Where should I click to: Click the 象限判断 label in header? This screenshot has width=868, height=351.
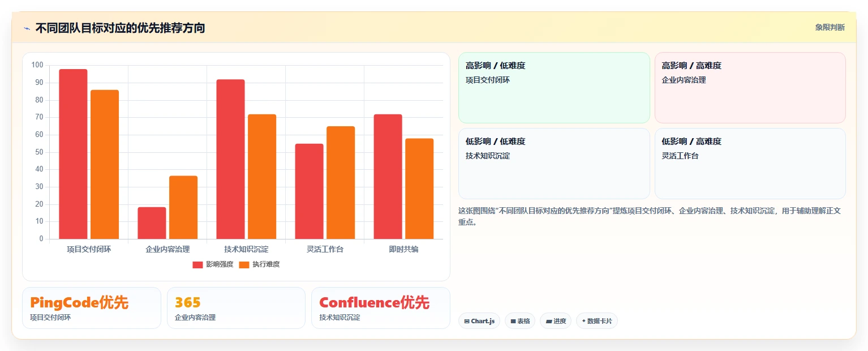tap(830, 27)
